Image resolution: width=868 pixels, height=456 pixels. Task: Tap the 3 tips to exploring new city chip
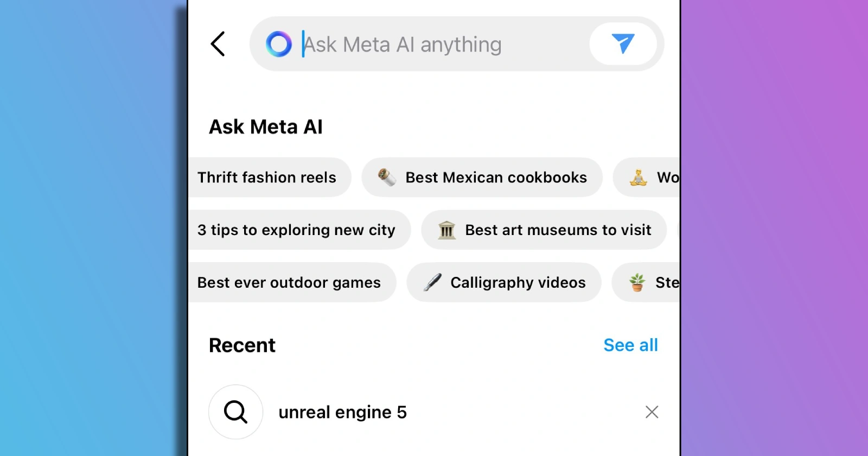296,230
